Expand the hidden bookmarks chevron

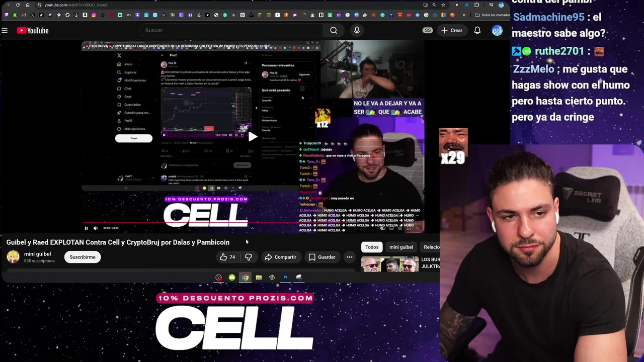(464, 15)
